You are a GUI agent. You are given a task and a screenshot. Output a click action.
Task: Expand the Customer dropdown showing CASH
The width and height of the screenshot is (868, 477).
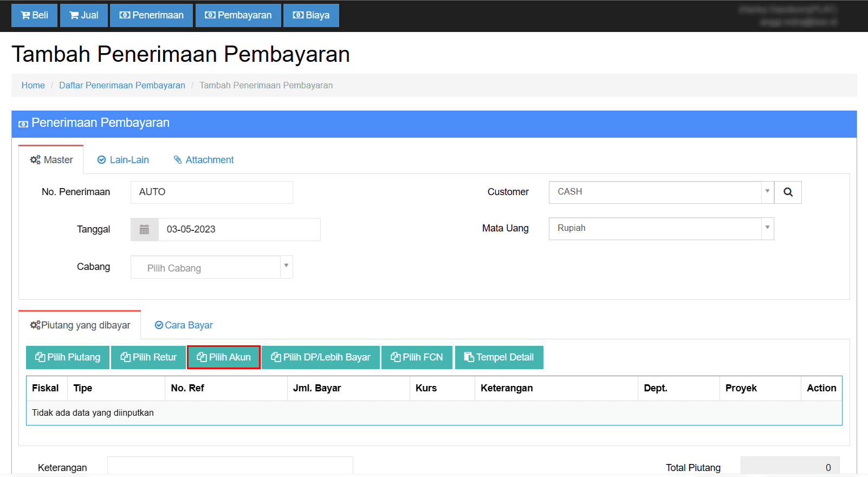[x=660, y=192]
